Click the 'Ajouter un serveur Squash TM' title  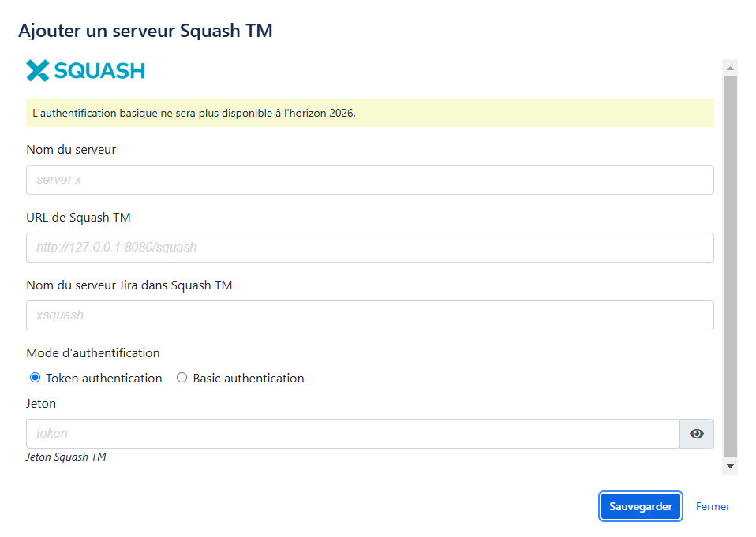click(145, 31)
